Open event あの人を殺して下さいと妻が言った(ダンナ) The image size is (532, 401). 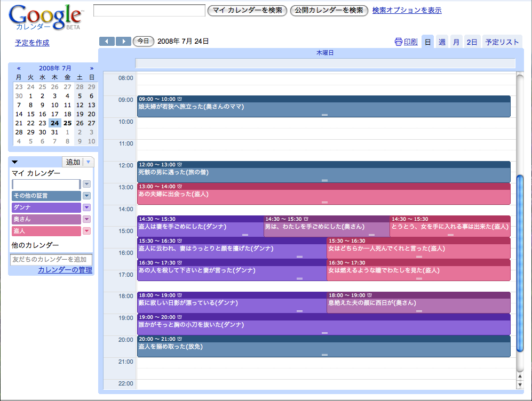point(232,270)
